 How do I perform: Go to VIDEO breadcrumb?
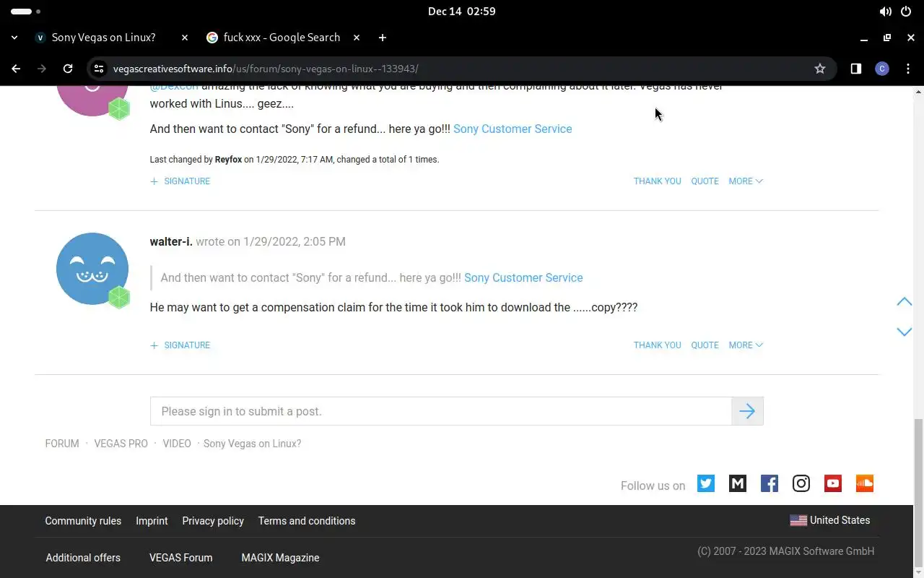[x=177, y=444]
